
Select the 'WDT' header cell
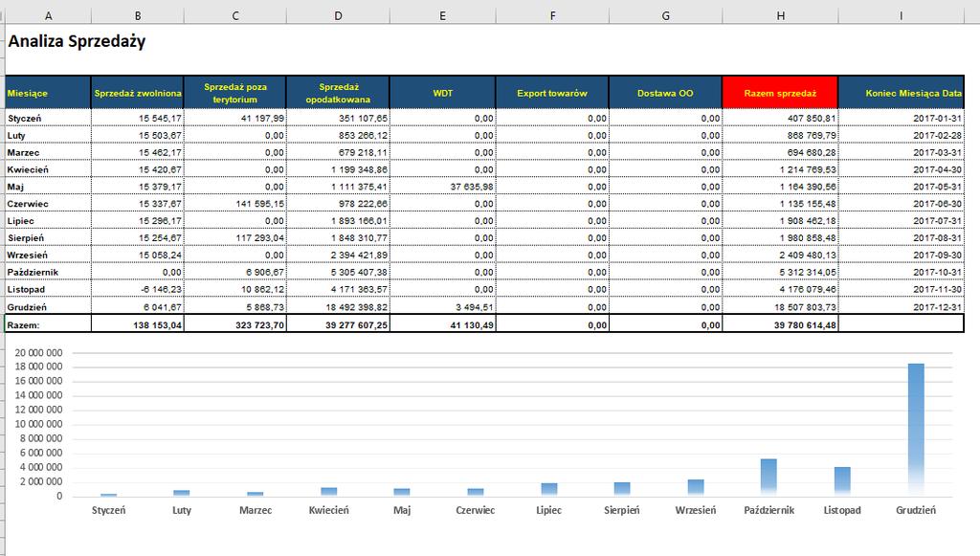(x=442, y=93)
